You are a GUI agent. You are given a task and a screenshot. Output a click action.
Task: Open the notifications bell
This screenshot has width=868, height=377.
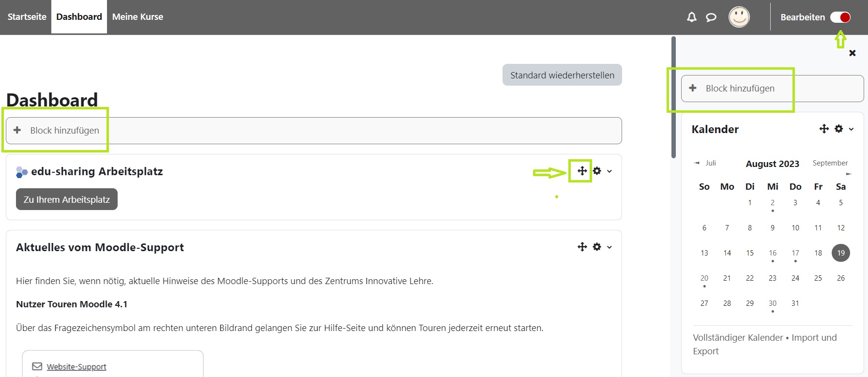click(692, 17)
